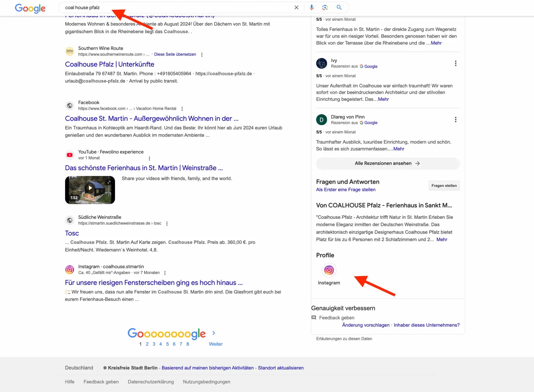Click Diese Seite übersetzen link

coord(175,54)
